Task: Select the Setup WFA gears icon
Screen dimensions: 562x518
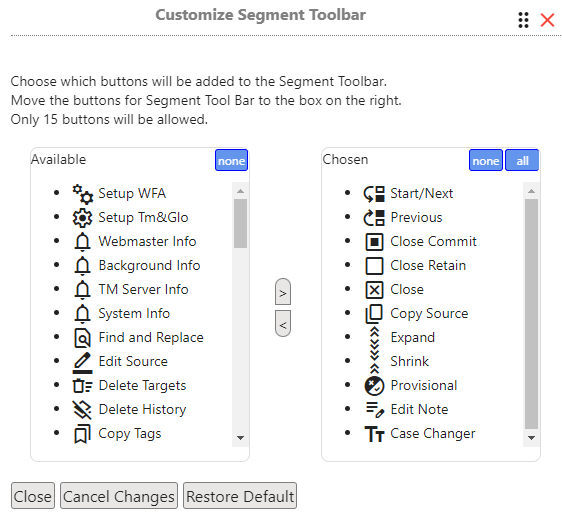Action: pyautogui.click(x=82, y=194)
